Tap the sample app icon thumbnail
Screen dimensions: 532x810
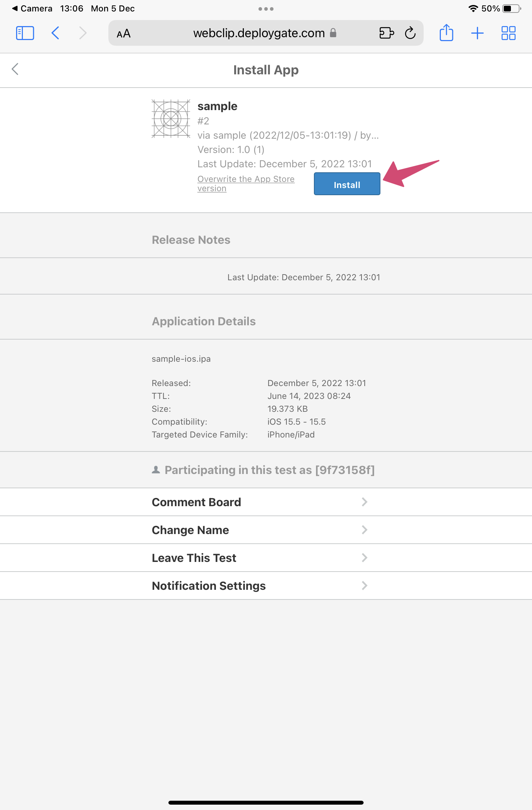tap(171, 119)
